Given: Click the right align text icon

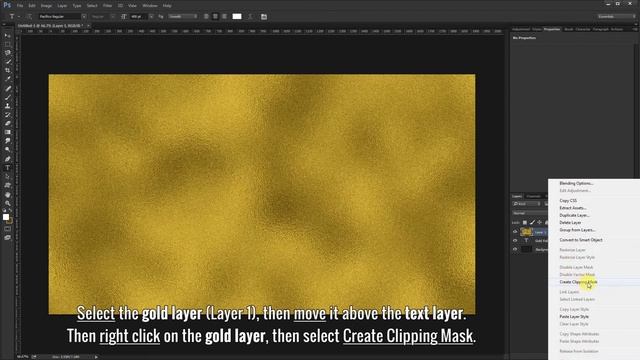Looking at the screenshot, I should pos(224,16).
